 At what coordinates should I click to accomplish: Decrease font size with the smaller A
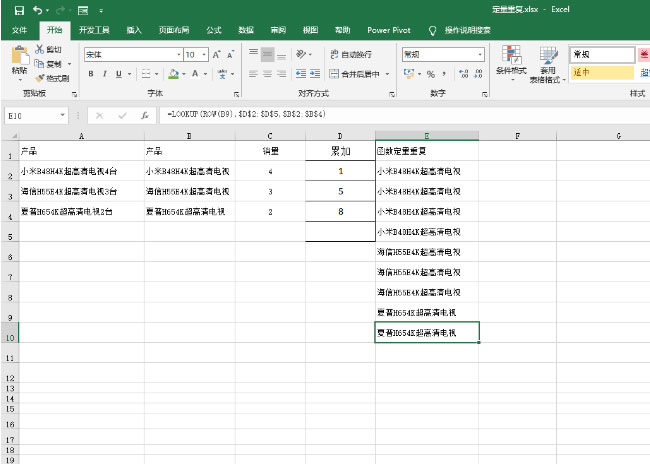point(230,54)
